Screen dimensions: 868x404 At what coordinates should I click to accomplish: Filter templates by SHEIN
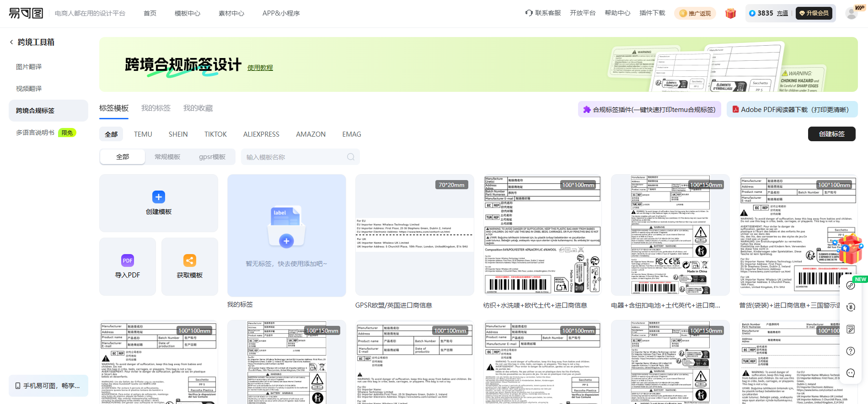point(178,134)
